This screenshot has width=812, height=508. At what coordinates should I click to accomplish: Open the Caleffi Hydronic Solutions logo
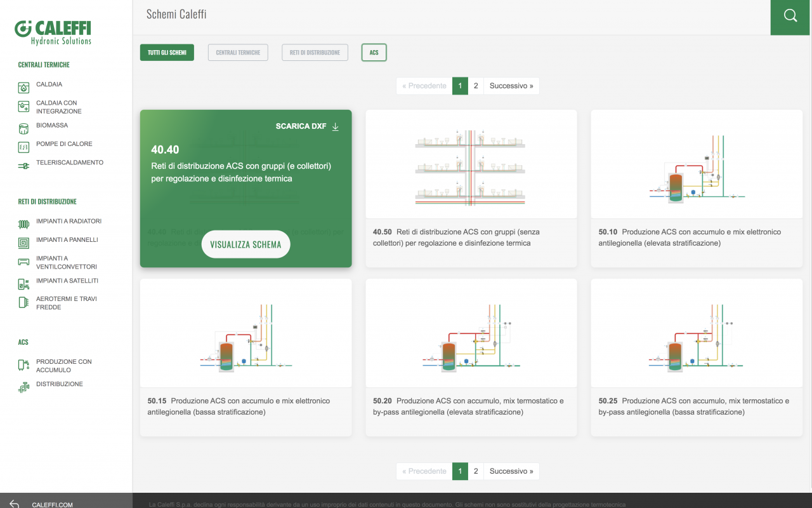[53, 32]
